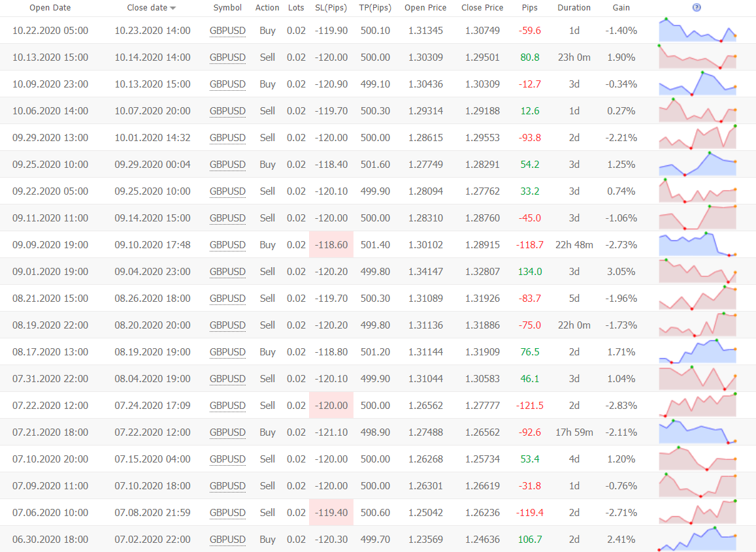Click the mini chart for the 10.09.2020 23:00 trade
The height and width of the screenshot is (552, 756).
(x=697, y=84)
